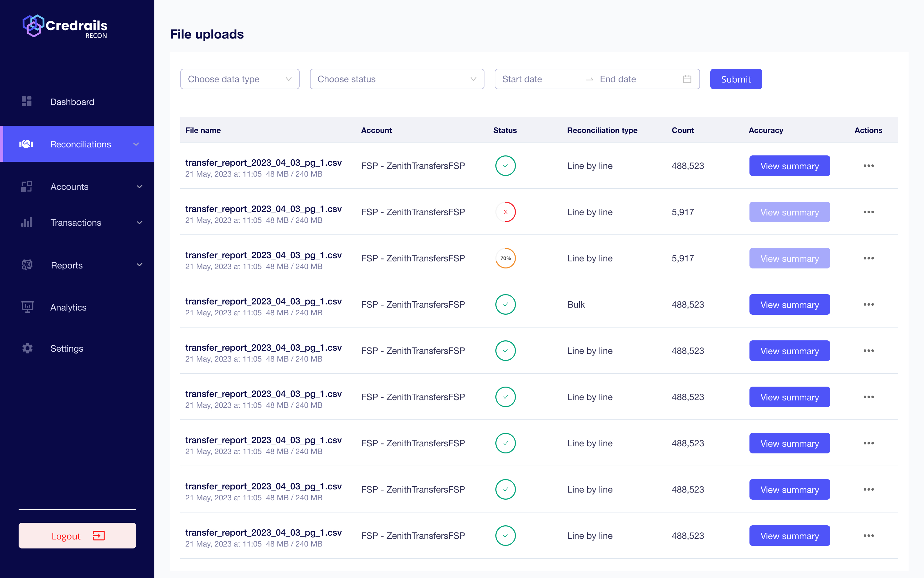The width and height of the screenshot is (924, 578).
Task: Open actions ellipsis for last row
Action: [x=868, y=536]
